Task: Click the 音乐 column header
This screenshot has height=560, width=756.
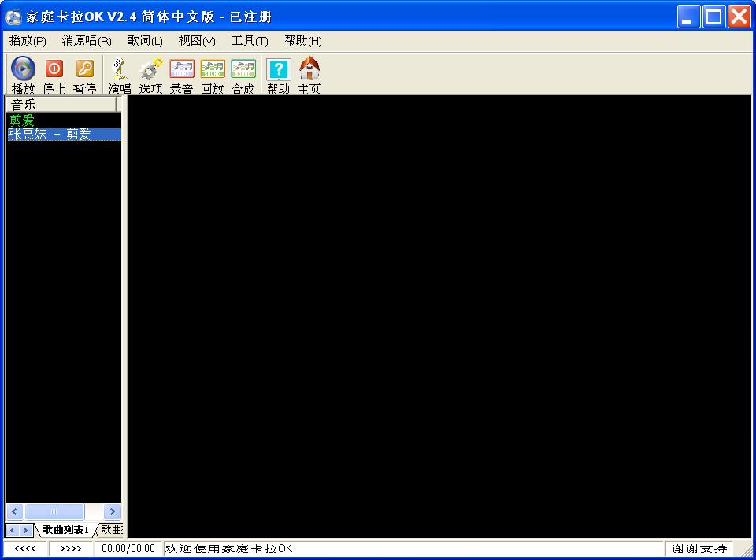Action: [61, 104]
